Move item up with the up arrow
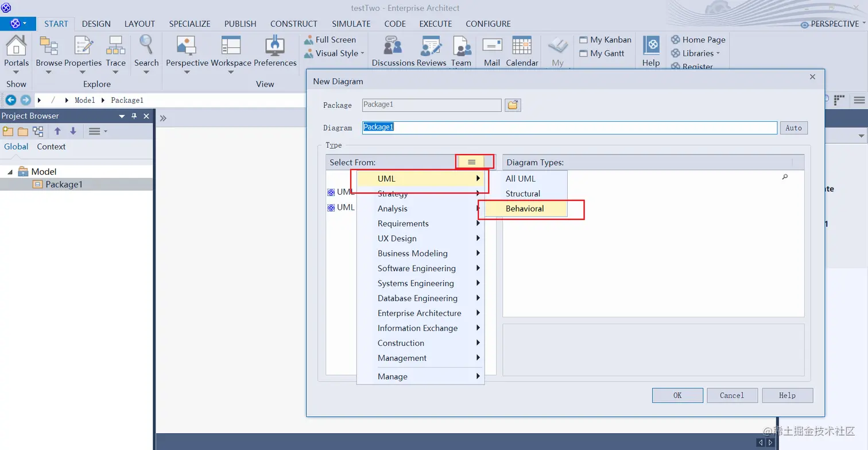The width and height of the screenshot is (868, 450). (x=57, y=131)
